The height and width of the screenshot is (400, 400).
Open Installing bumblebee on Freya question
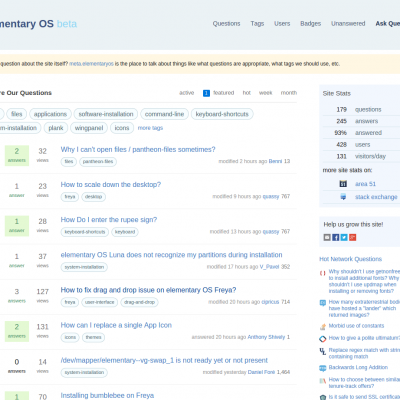[107, 395]
